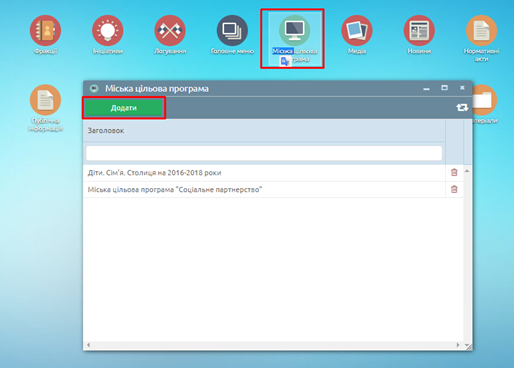This screenshot has width=514, height=368.
Task: Open the Ініціативи lightbulb icon
Action: [x=108, y=31]
